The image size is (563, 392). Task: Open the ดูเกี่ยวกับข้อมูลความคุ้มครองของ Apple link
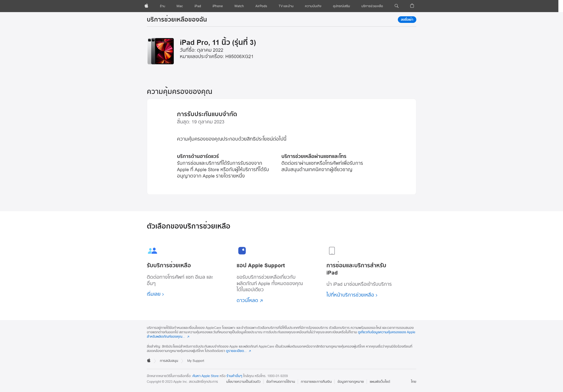386,332
